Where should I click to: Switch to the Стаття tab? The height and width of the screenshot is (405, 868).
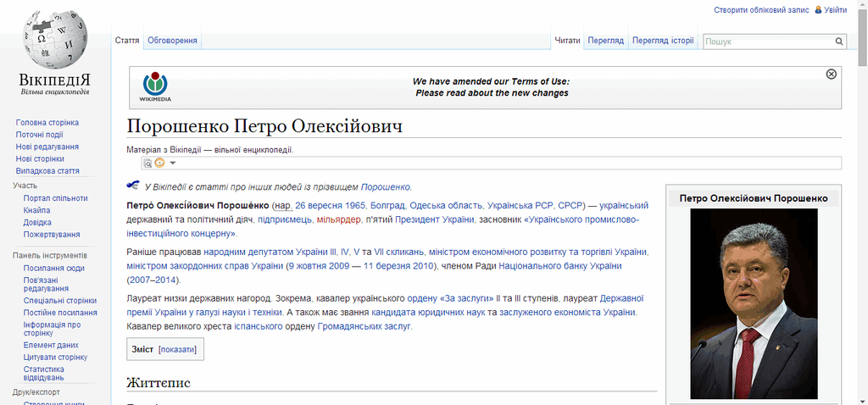pyautogui.click(x=127, y=41)
